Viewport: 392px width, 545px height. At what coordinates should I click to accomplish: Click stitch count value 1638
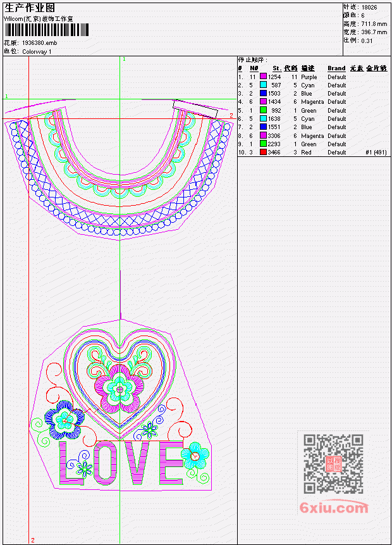click(274, 119)
